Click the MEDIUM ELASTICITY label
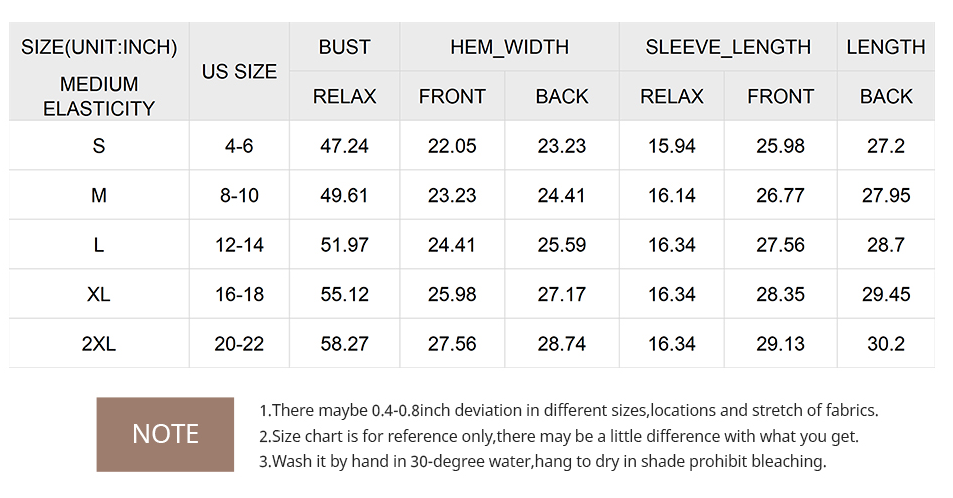Viewport: 953px width, 498px height. 98,96
